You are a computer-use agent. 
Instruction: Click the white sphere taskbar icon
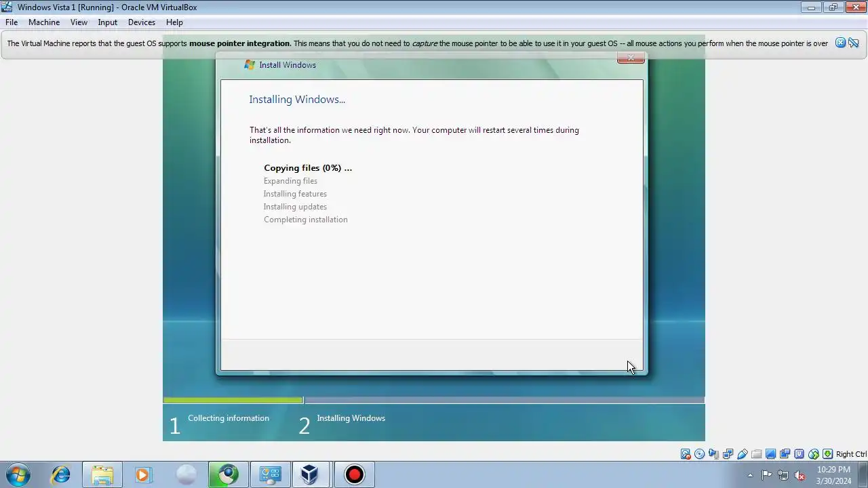pyautogui.click(x=186, y=474)
